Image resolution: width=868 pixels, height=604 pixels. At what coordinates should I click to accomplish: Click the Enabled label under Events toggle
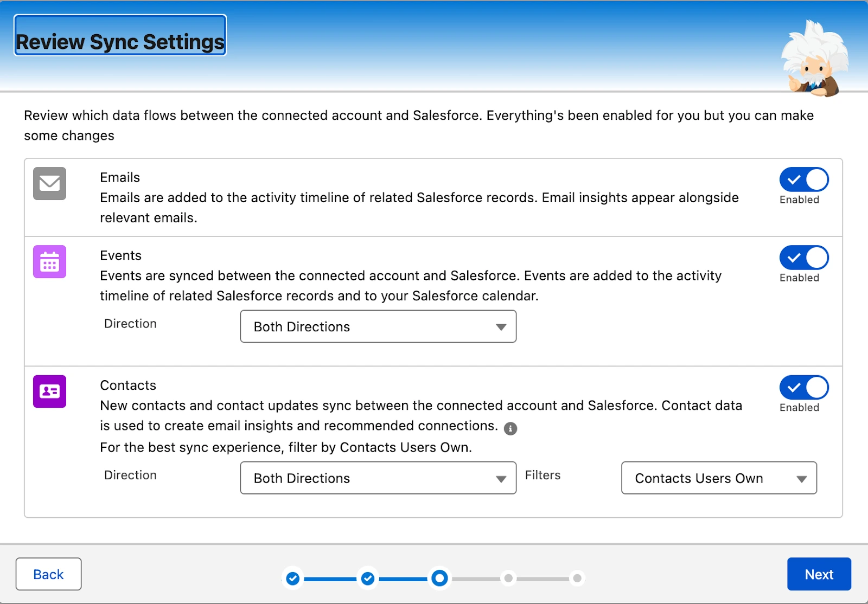pos(799,278)
